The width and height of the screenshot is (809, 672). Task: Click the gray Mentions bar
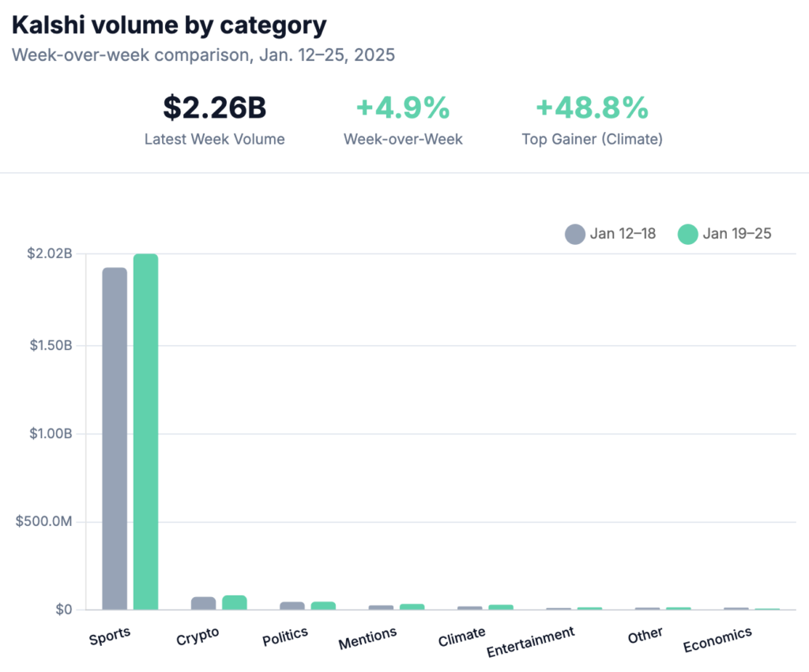coord(381,607)
